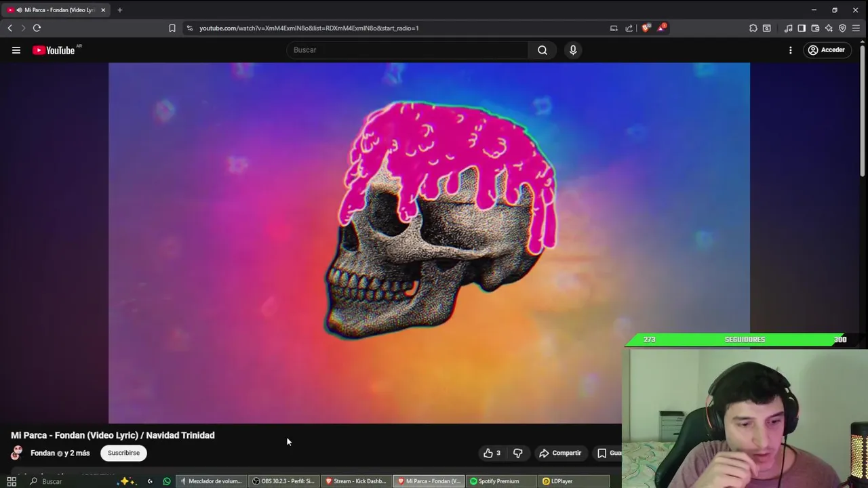Open the tab search toolbar icon
This screenshot has width=868, height=488.
click(767, 28)
